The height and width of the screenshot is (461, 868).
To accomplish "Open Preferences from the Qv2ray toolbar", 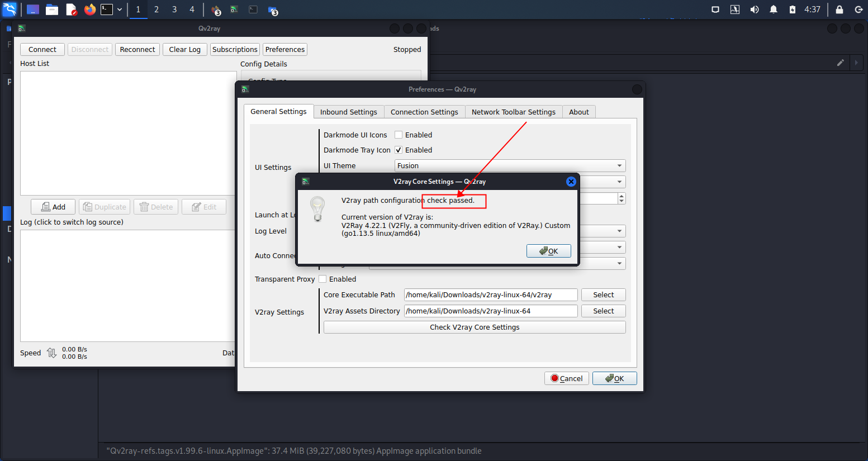I will pos(285,49).
